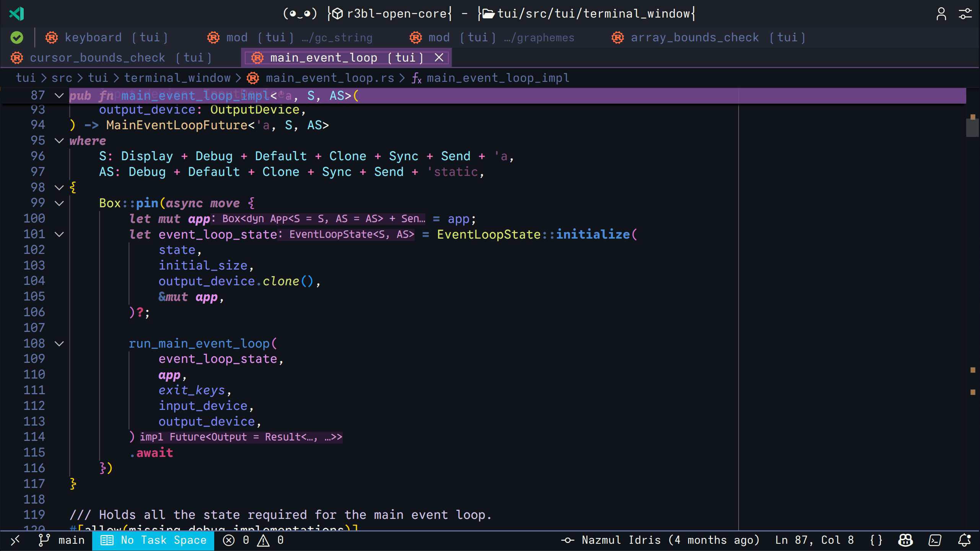Click the Rust crab icon on main_event_loop tab

(x=257, y=57)
